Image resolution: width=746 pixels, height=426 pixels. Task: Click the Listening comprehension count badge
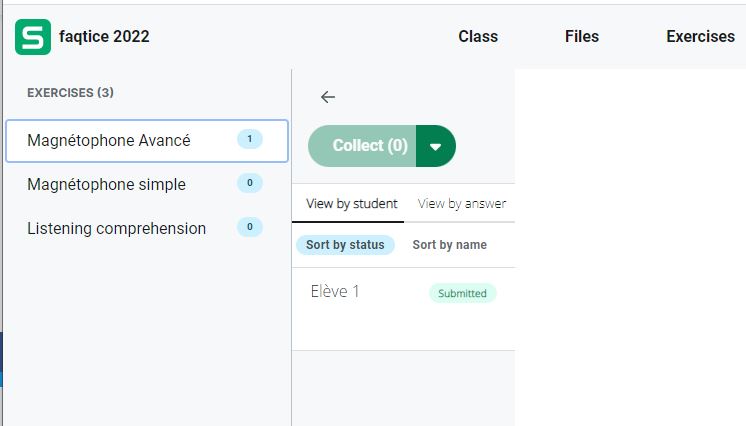pyautogui.click(x=249, y=227)
